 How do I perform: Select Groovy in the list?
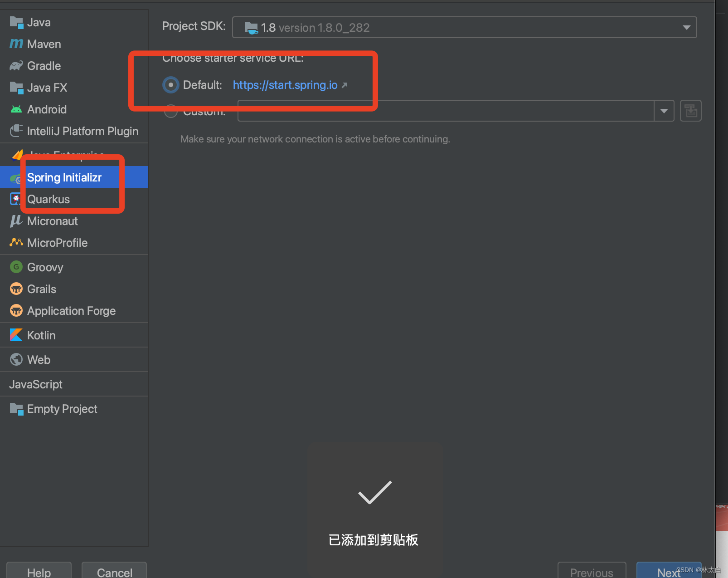[74, 267]
